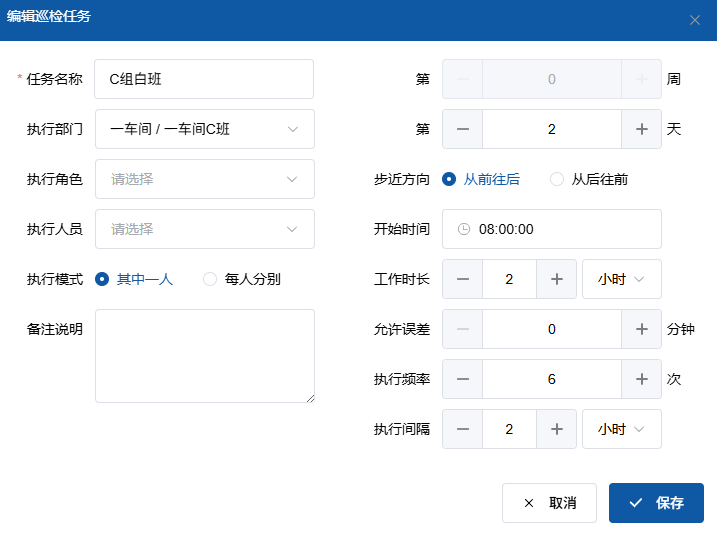
Task: Select 每人分别 execution mode
Action: (210, 279)
